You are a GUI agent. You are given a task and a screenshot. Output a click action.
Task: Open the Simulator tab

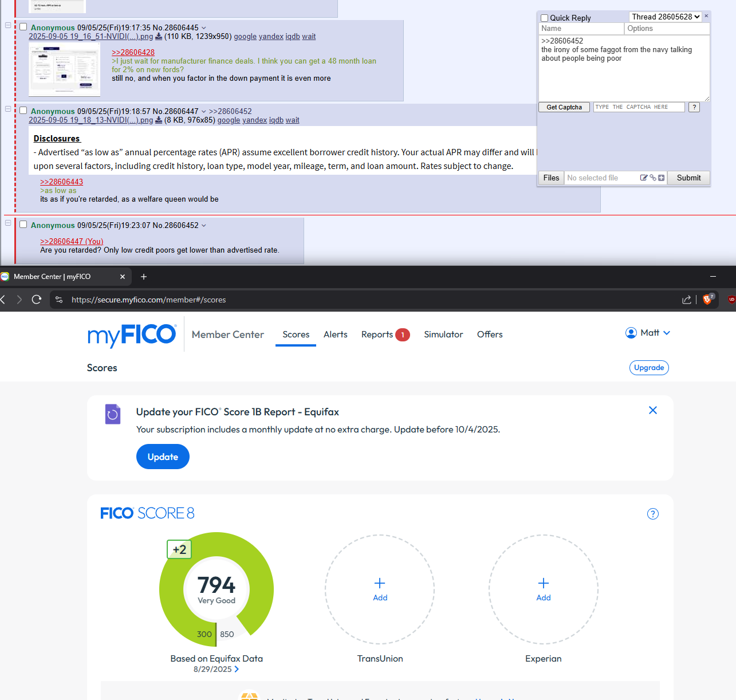[x=443, y=335]
